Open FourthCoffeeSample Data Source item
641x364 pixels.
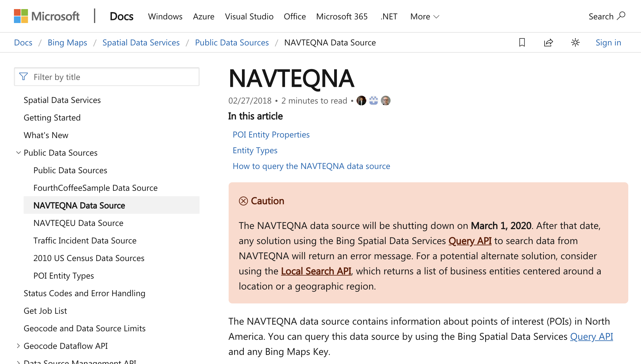point(96,188)
